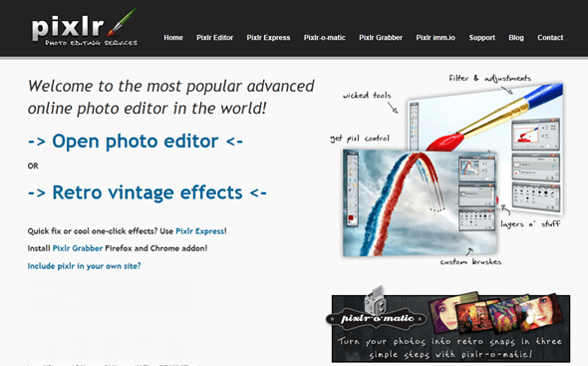588x366 pixels.
Task: Open the retro snaps photo collage banner
Action: point(451,329)
